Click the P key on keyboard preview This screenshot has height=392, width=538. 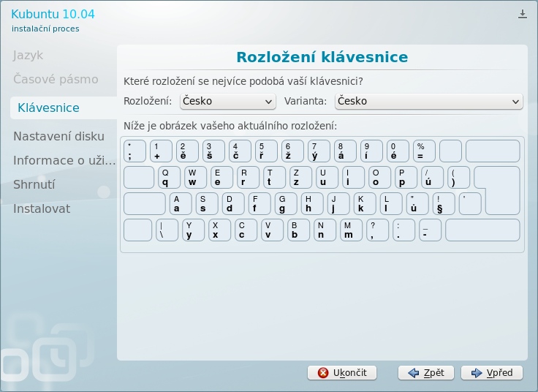point(406,178)
